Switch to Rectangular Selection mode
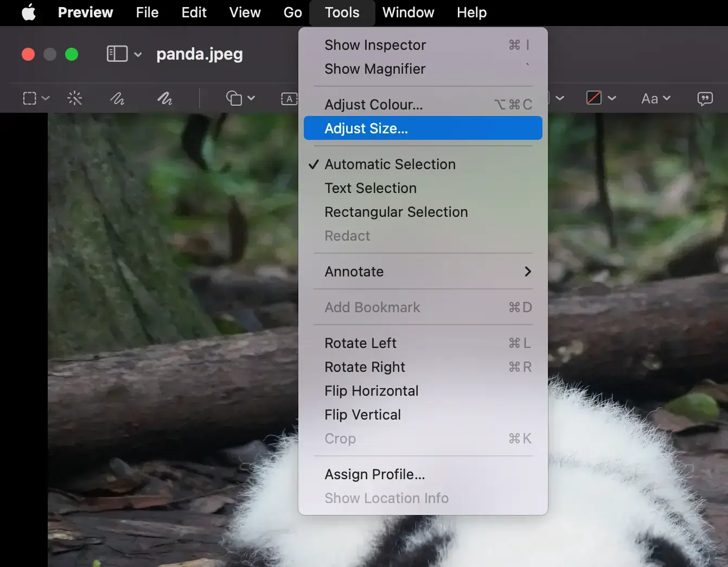Screen dimensions: 728x567 pyautogui.click(x=423, y=212)
